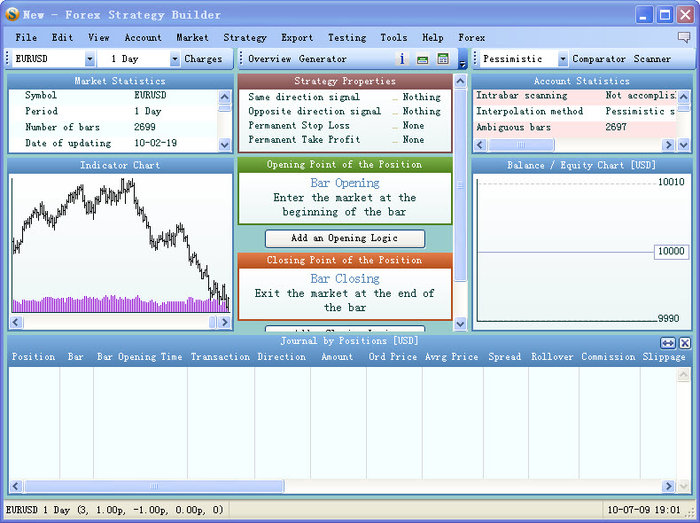
Task: Click the Intrabar scanning row
Action: pos(575,95)
